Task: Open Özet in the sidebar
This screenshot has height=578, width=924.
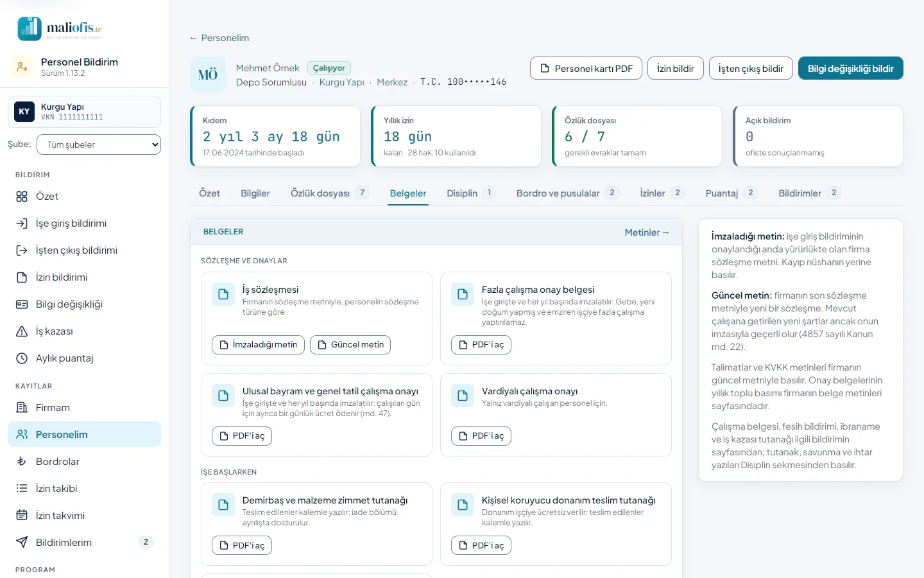Action: [x=84, y=197]
